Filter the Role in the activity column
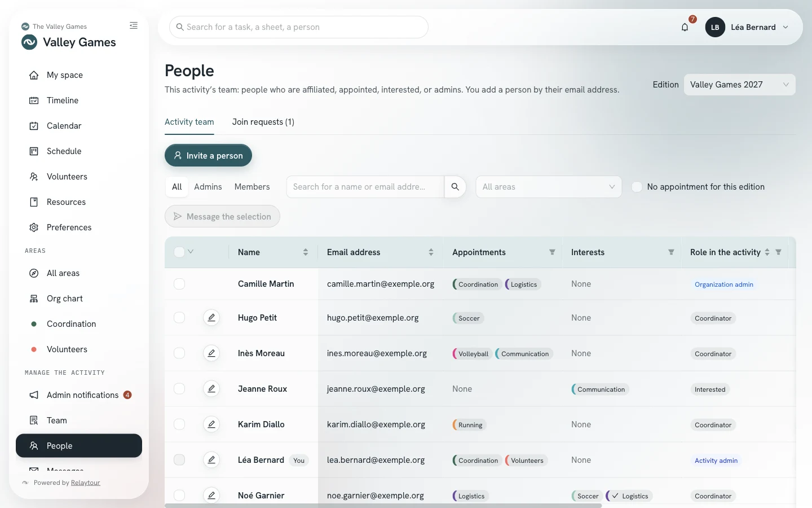Image resolution: width=812 pixels, height=508 pixels. point(778,252)
